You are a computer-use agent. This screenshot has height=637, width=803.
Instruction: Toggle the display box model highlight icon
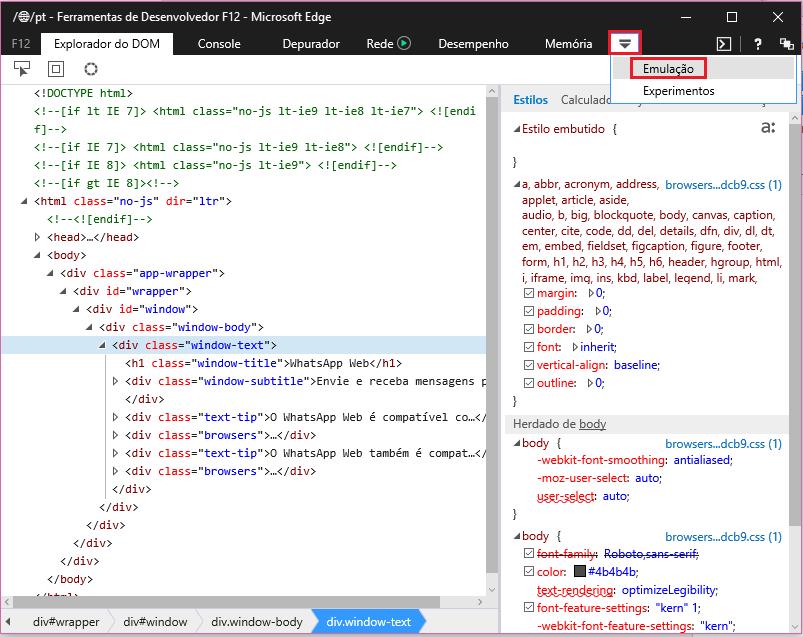tap(56, 69)
